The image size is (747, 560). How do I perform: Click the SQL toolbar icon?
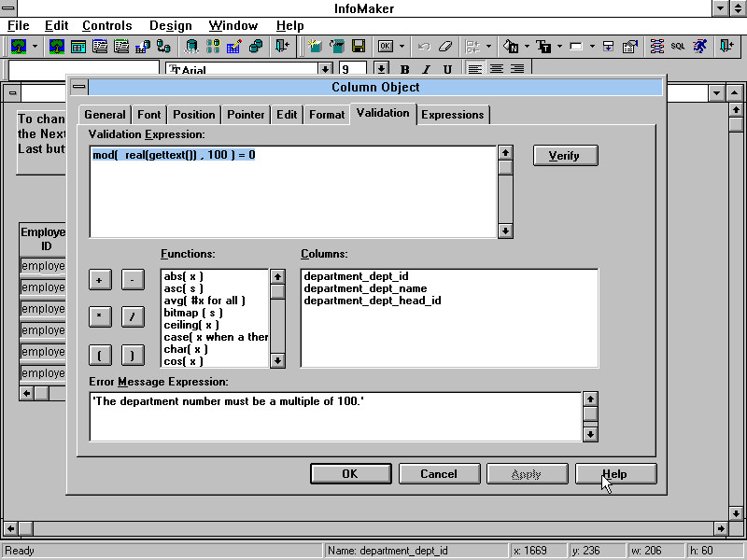pyautogui.click(x=678, y=46)
